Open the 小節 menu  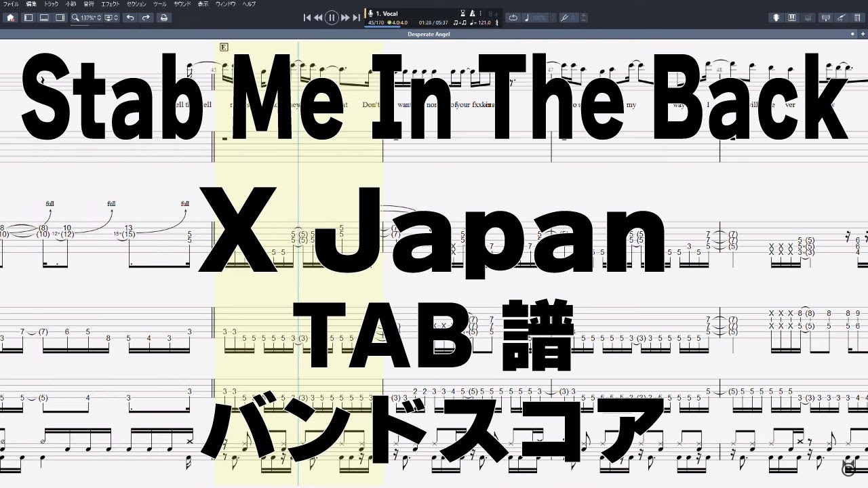coord(71,4)
